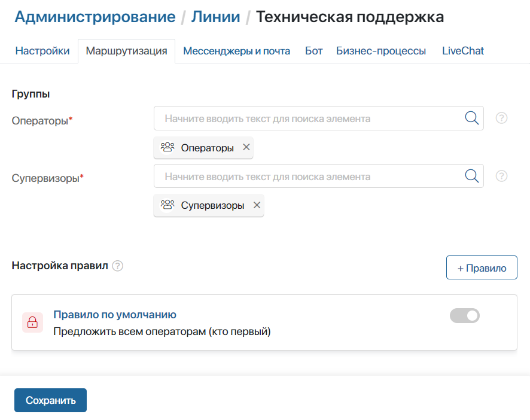Open the help hint beside Настройка правил

(x=117, y=266)
